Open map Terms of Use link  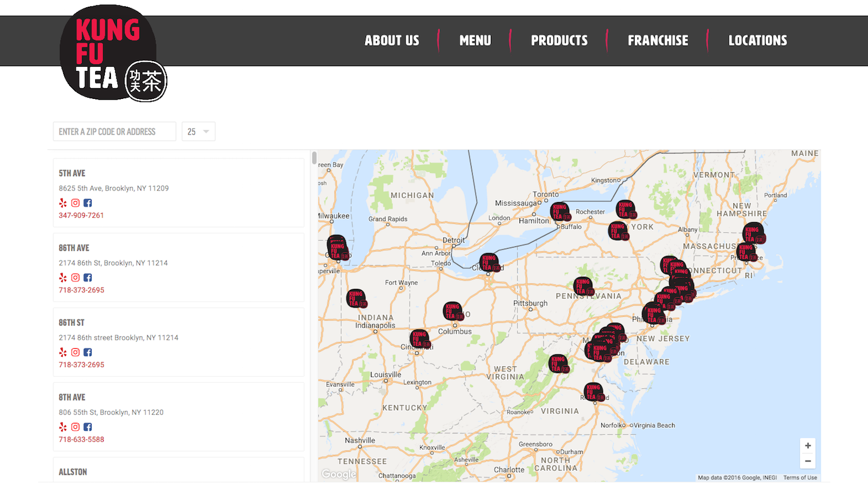pos(800,477)
